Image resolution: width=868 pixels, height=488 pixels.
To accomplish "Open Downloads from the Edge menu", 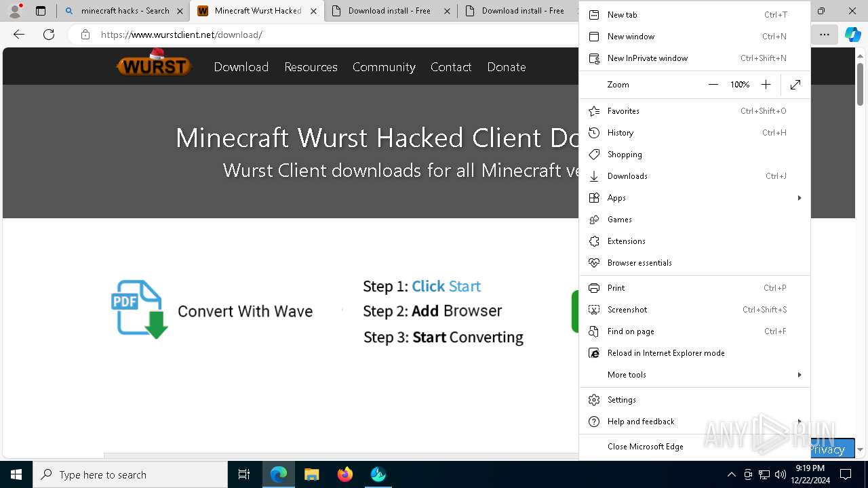I will (x=694, y=176).
